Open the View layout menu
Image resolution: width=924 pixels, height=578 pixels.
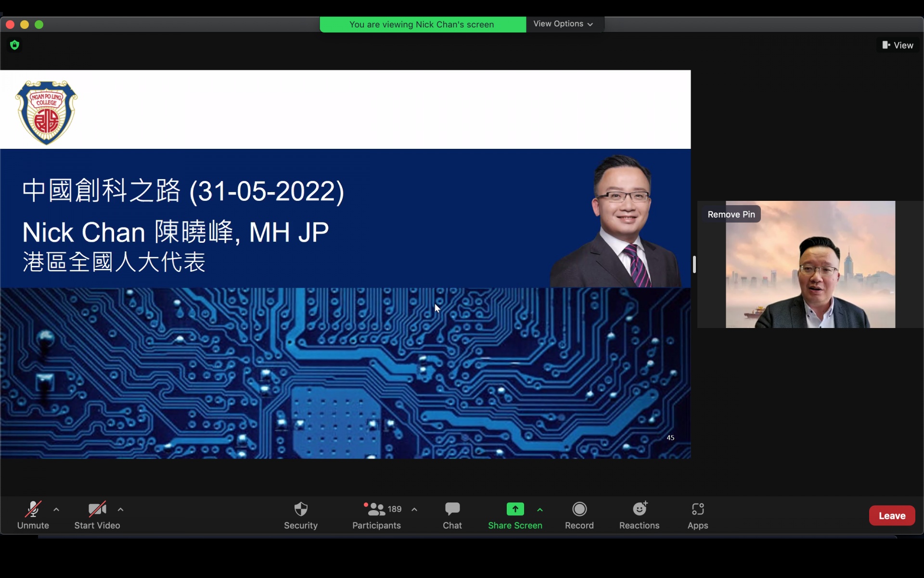point(898,45)
